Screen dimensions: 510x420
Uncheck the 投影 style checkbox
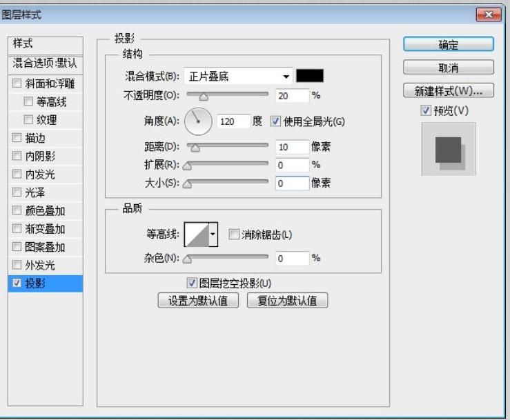point(17,283)
